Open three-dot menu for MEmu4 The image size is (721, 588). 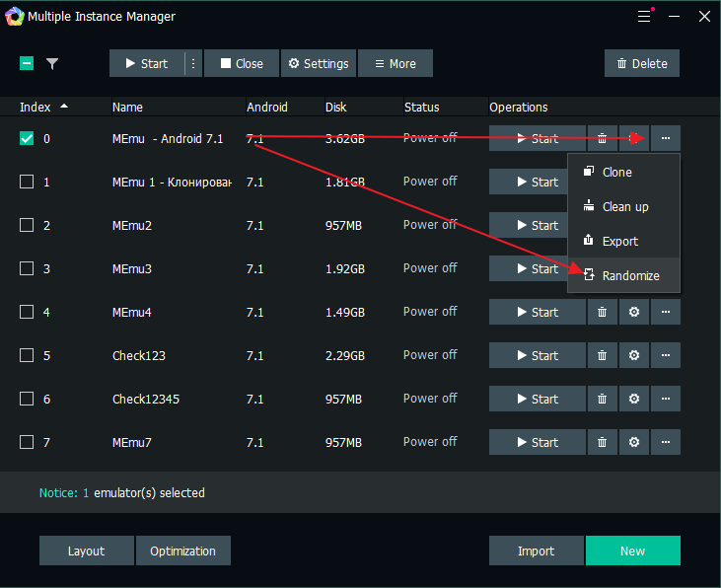coord(666,312)
